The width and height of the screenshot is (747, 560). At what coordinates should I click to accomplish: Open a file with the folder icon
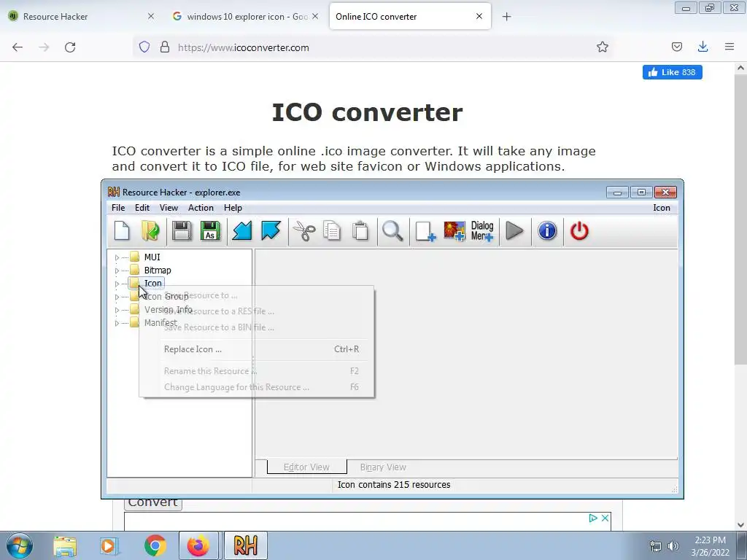coord(151,231)
